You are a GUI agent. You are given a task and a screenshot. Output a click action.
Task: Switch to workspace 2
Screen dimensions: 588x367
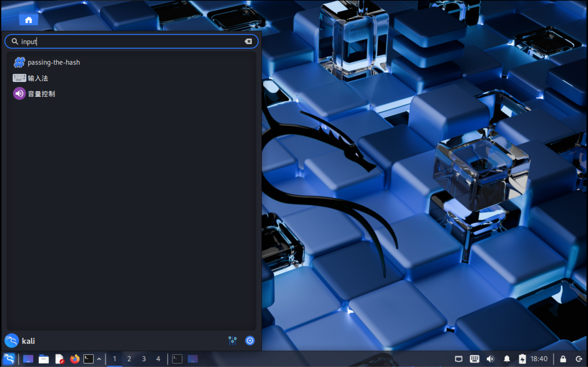[x=129, y=359]
